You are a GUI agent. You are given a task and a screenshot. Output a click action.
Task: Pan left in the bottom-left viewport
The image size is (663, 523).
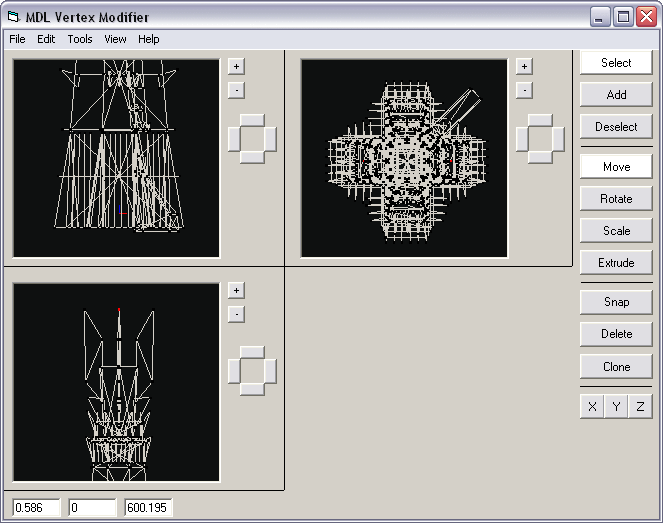(234, 371)
